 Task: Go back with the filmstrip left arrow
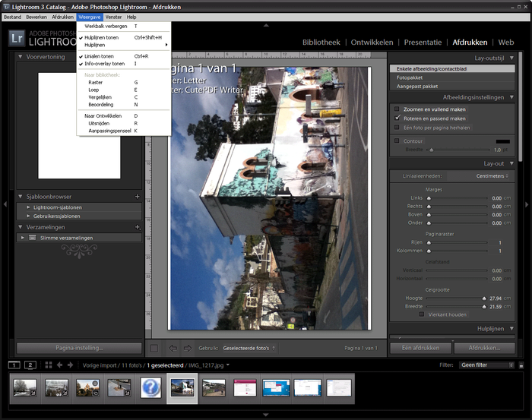point(59,365)
